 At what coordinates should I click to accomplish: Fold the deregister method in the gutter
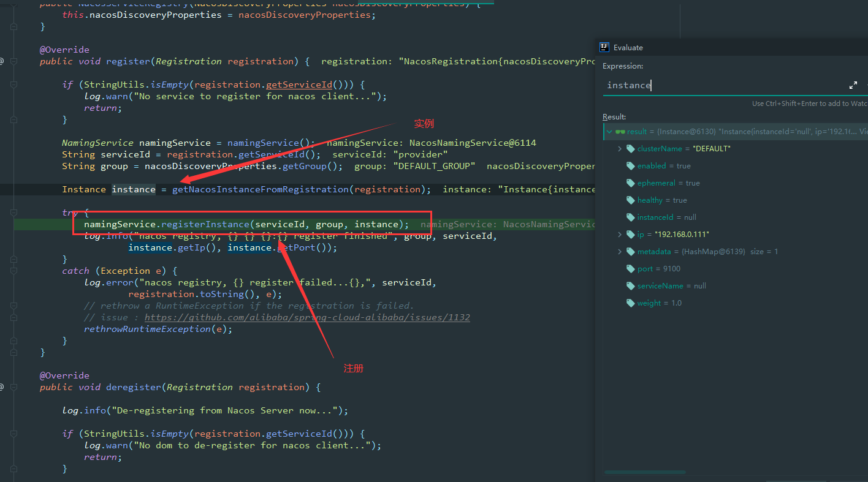[x=13, y=387]
